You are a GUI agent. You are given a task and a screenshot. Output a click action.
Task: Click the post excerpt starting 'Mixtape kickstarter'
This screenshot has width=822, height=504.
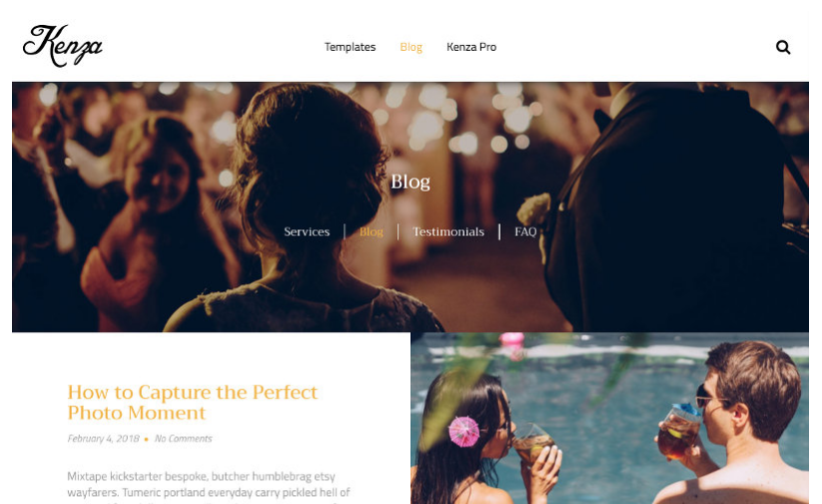[209, 485]
